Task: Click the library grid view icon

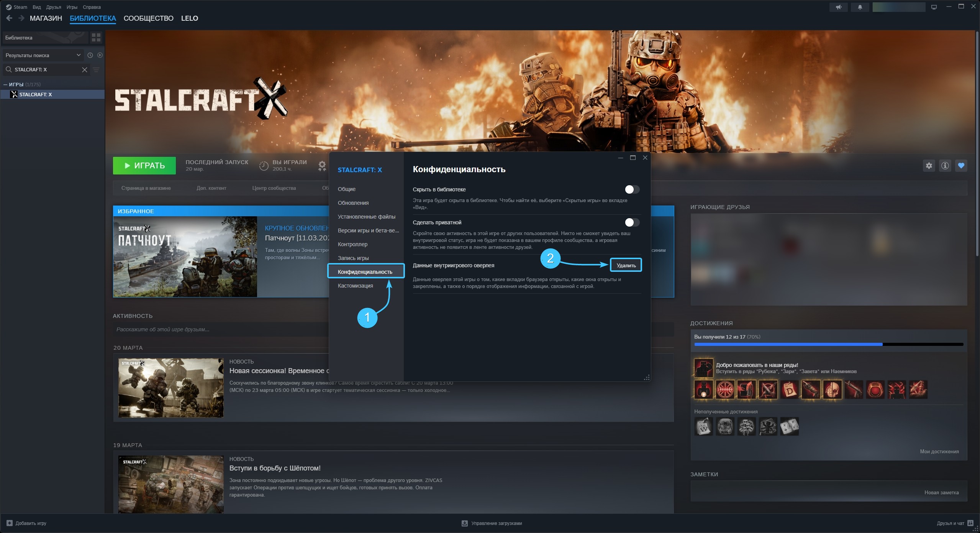Action: tap(96, 38)
